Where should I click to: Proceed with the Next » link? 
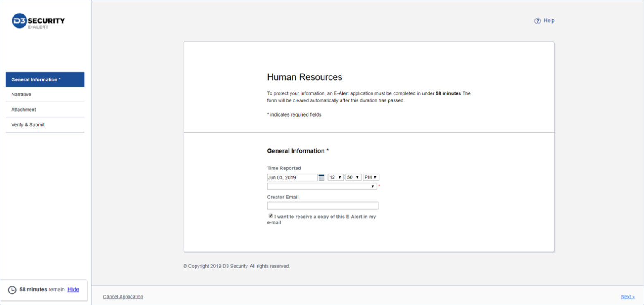(627, 297)
